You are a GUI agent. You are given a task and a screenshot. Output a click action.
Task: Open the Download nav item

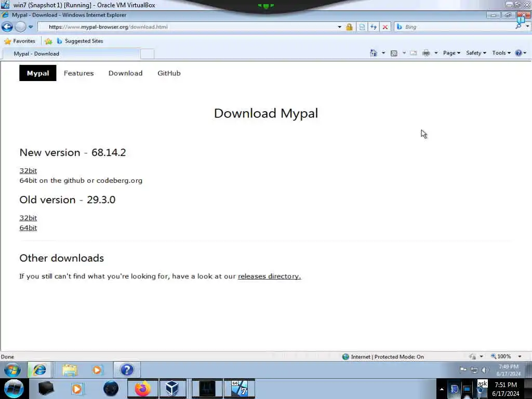126,73
